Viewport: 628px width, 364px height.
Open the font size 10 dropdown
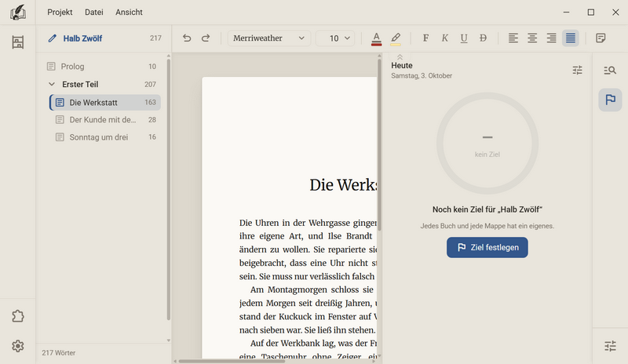click(335, 38)
